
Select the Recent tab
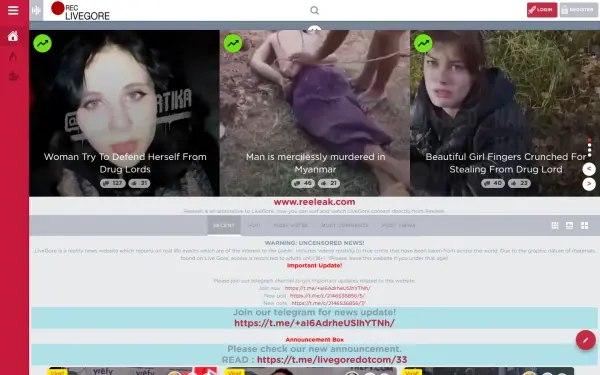pyautogui.click(x=224, y=225)
